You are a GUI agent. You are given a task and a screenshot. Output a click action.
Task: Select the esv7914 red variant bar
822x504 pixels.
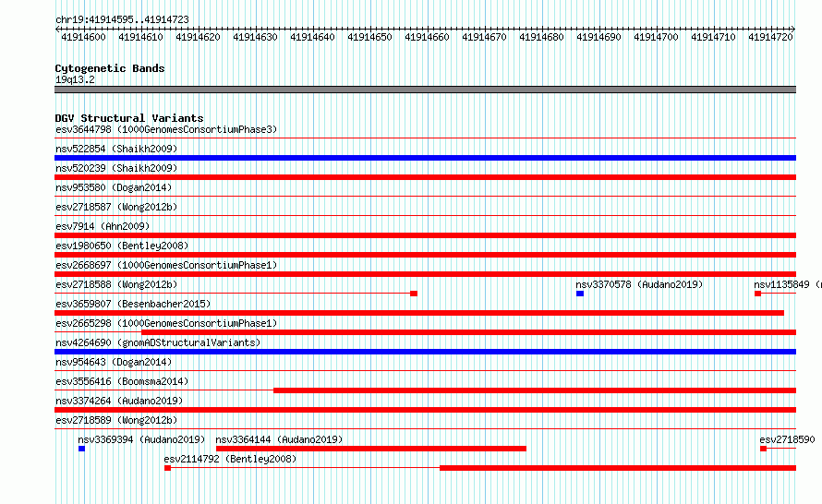pyautogui.click(x=425, y=235)
